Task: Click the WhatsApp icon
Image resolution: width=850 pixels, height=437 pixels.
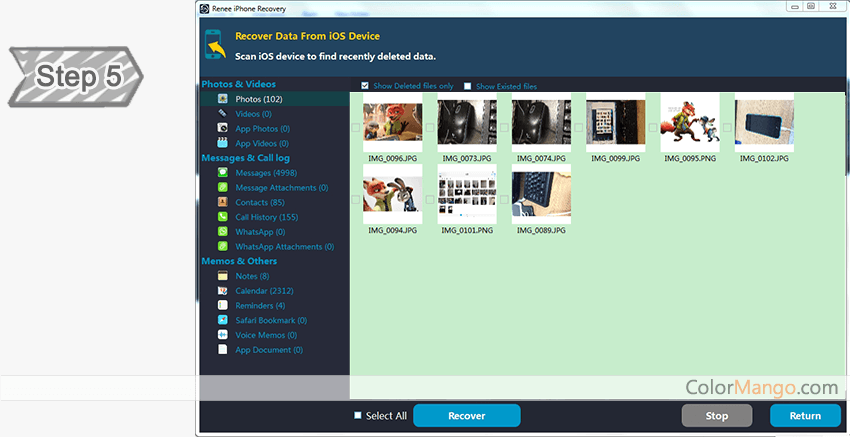Action: click(223, 232)
